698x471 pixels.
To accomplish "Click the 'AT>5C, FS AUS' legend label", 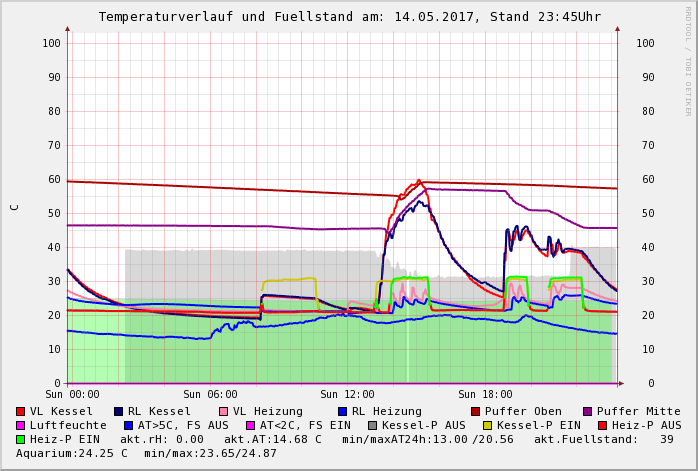I will coord(183,425).
